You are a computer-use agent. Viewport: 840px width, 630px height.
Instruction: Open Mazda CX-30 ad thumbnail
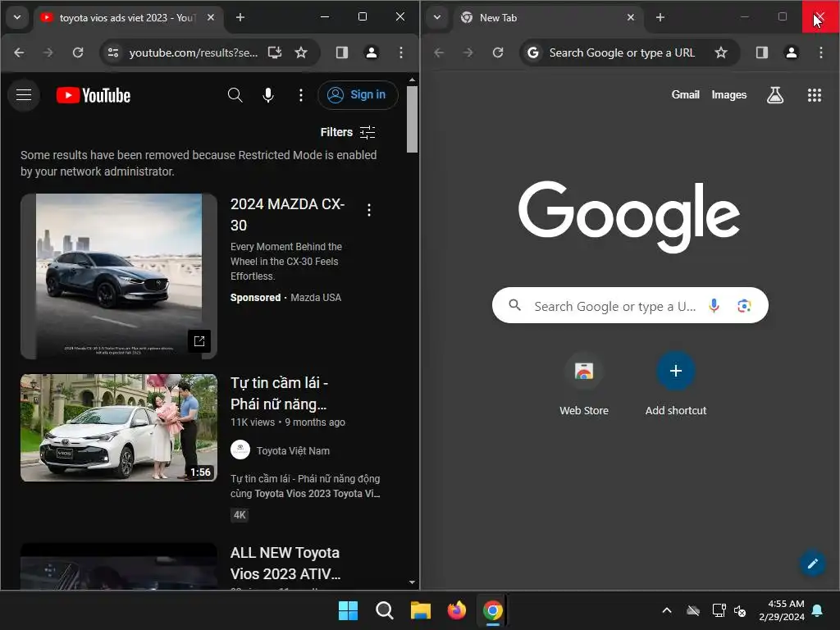coord(119,276)
